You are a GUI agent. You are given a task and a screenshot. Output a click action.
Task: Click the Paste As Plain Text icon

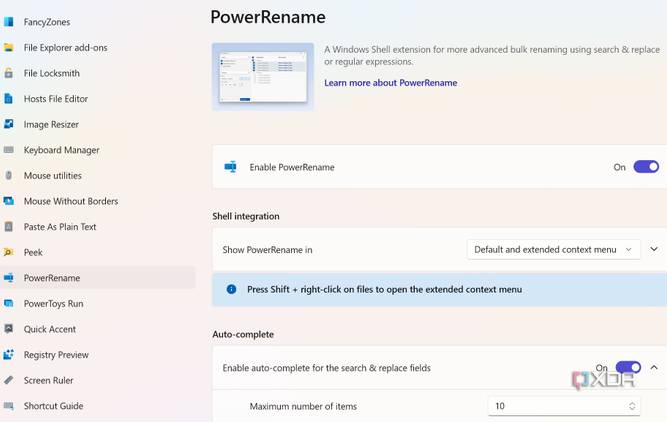click(x=9, y=226)
